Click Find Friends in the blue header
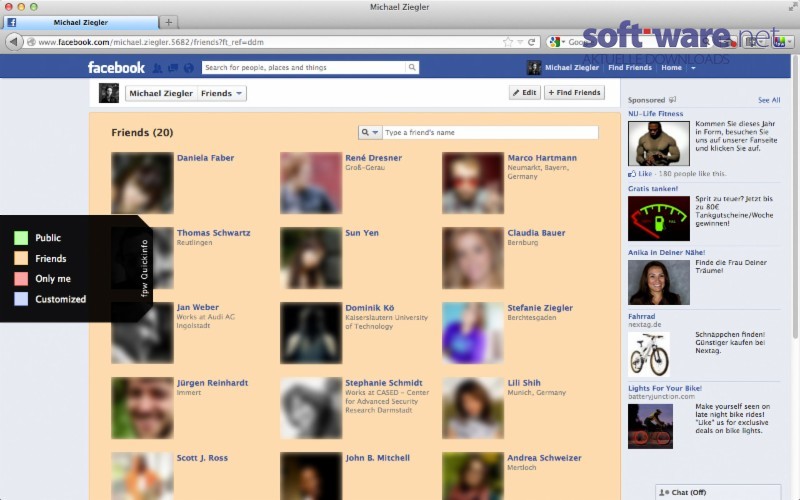 [630, 67]
